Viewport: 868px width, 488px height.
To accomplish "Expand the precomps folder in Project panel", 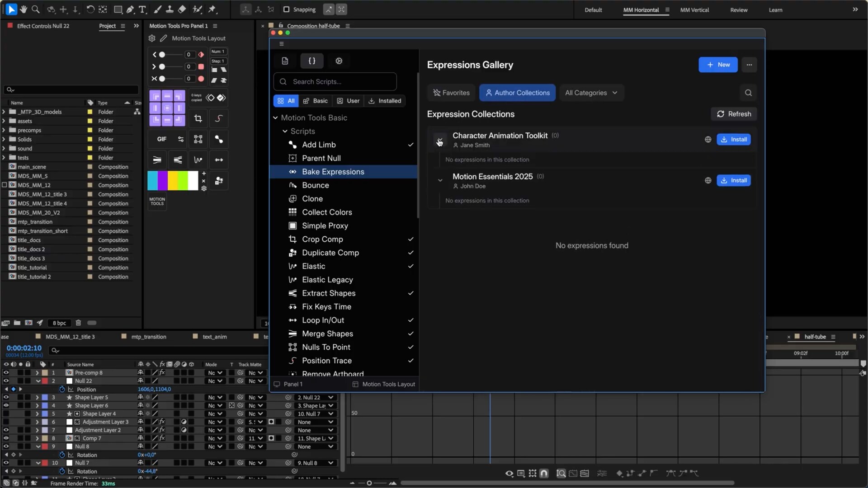I will 4,130.
